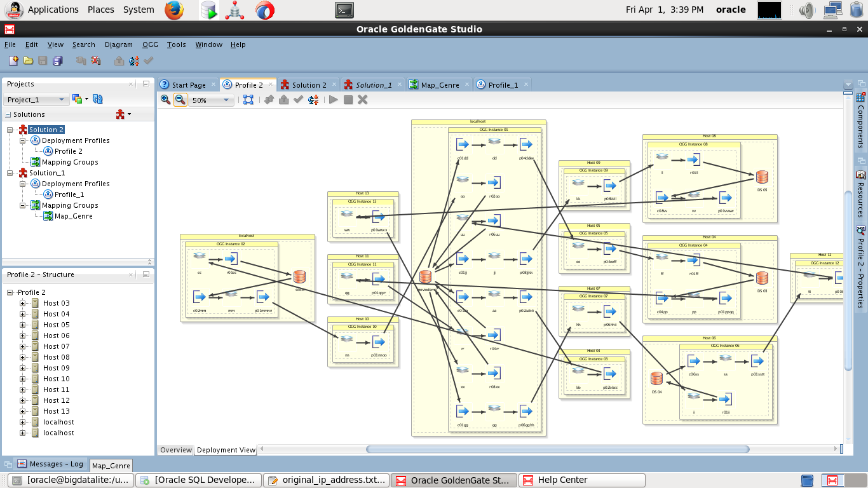Switch to the Profile_1 tab
Viewport: 868px width, 488px height.
click(x=503, y=85)
